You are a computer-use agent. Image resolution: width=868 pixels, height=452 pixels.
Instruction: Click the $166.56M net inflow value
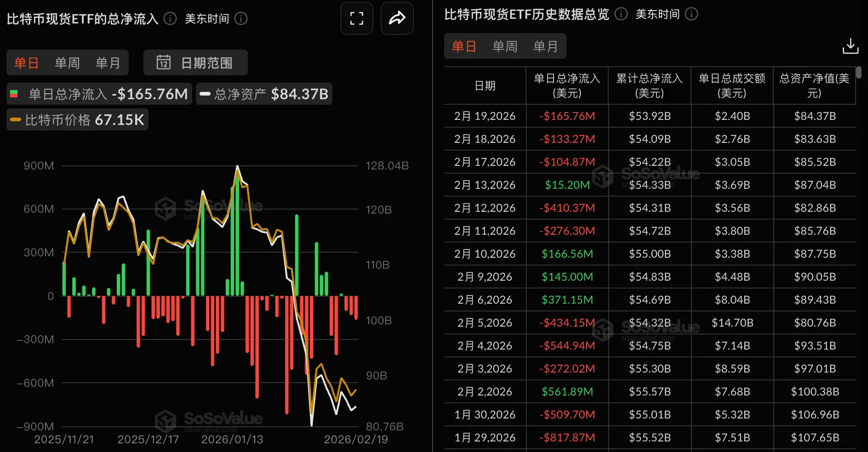(567, 254)
